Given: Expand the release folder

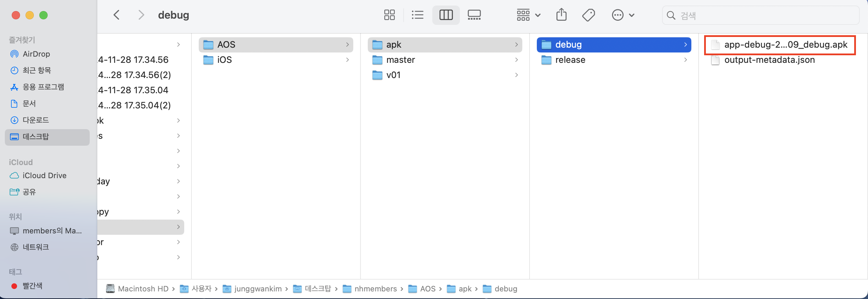Looking at the screenshot, I should [570, 60].
